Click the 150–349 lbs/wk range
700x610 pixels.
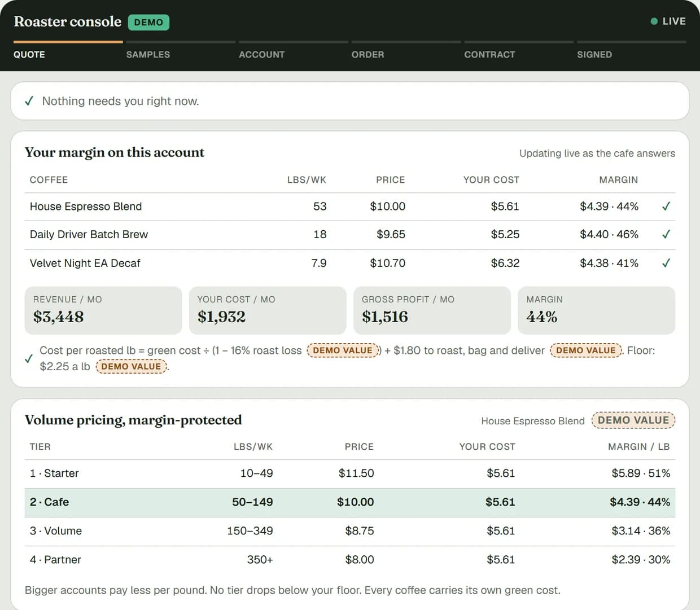click(250, 531)
